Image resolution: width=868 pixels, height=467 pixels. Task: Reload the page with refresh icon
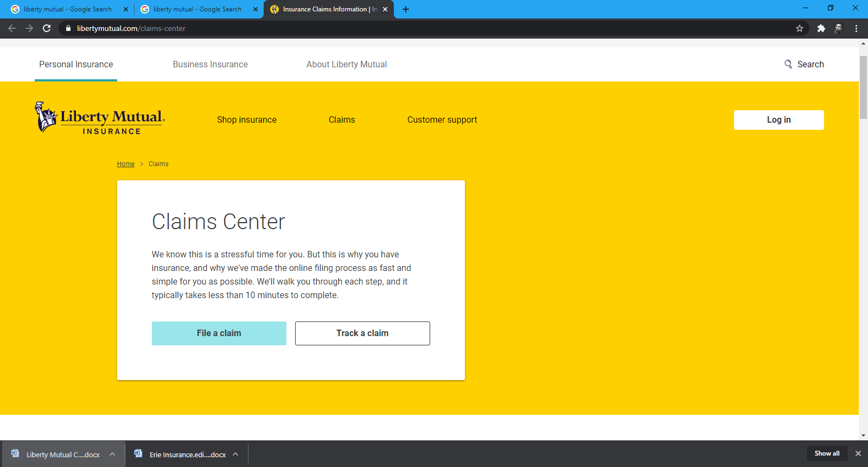[x=47, y=28]
